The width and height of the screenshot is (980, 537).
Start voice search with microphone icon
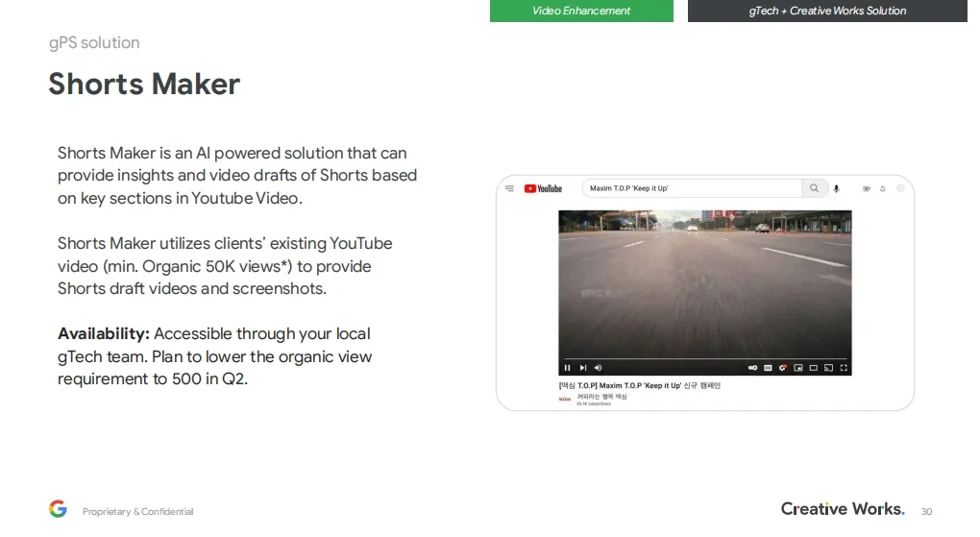pyautogui.click(x=836, y=189)
